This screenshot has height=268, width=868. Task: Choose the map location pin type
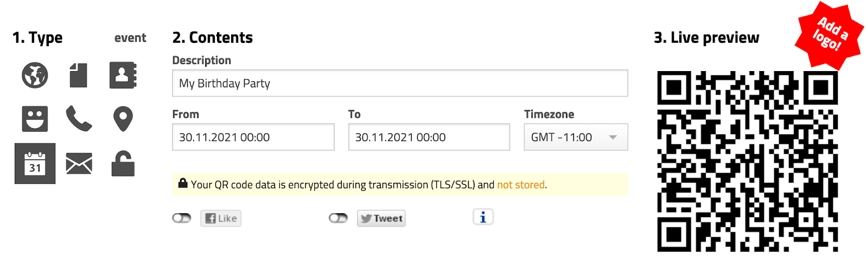pyautogui.click(x=123, y=119)
